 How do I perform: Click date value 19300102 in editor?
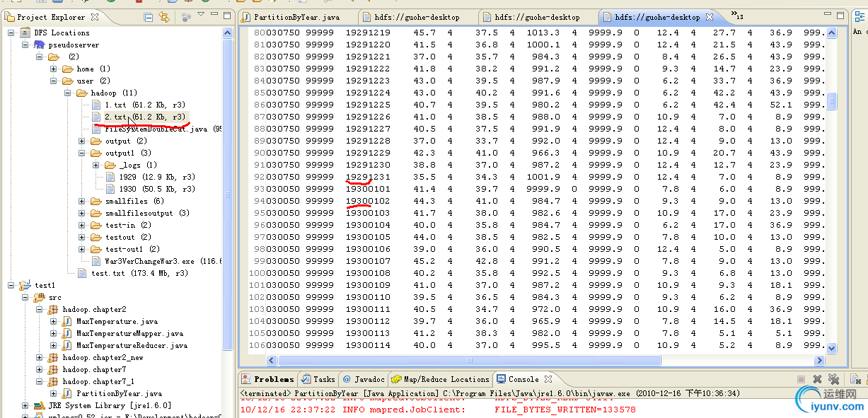[368, 201]
